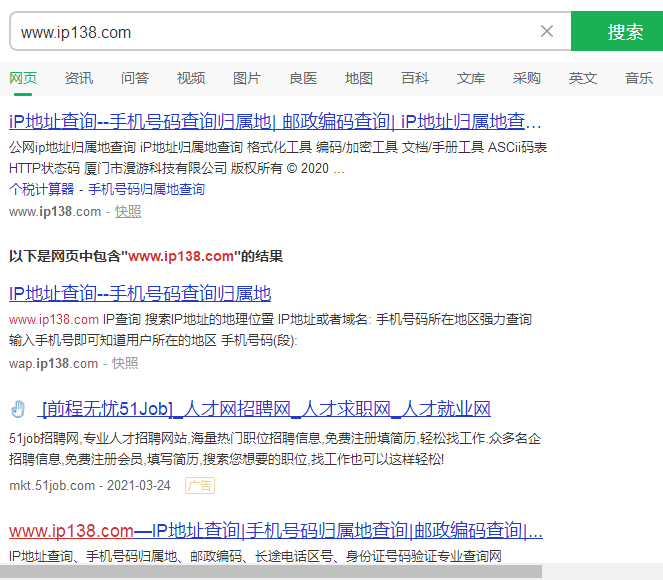
Task: Open the 手机号码归属地查询 sub-link
Action: [x=146, y=189]
